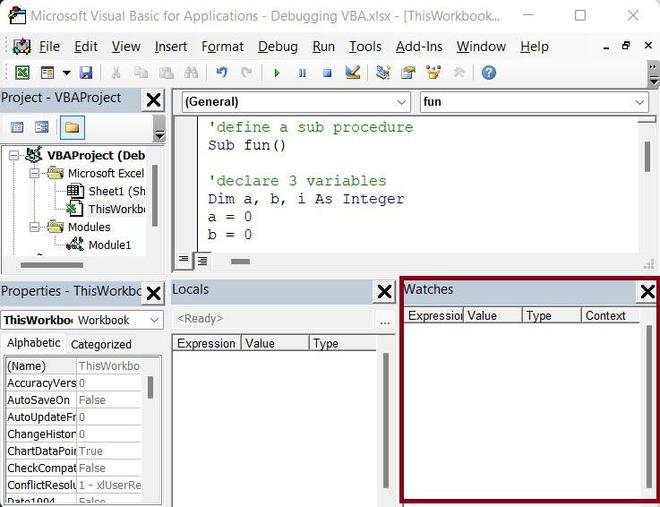Click Insert UserForm toolbar icon
Viewport: 660px width, 507px height.
pos(47,72)
